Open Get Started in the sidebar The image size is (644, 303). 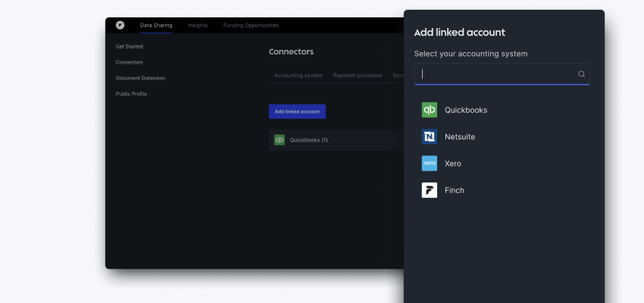pos(130,46)
